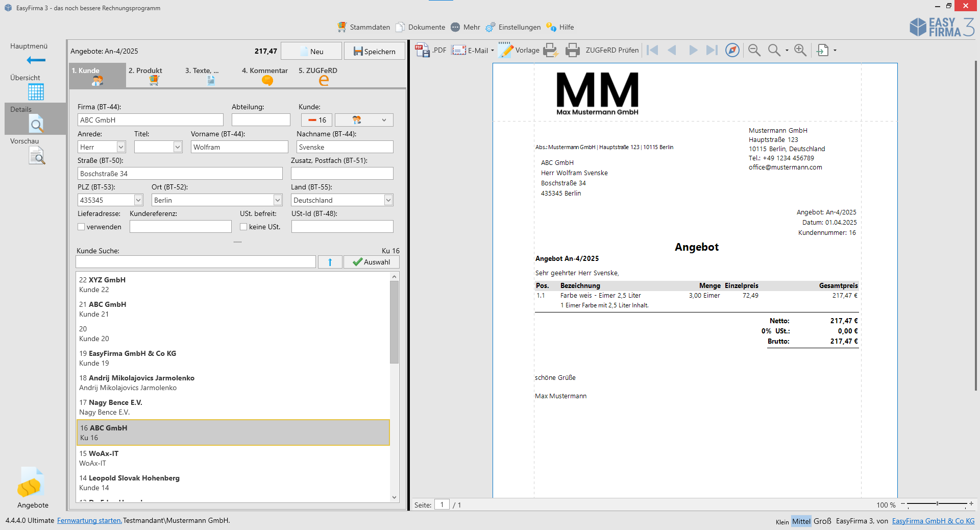
Task: Zoom in the preview
Action: [x=800, y=50]
